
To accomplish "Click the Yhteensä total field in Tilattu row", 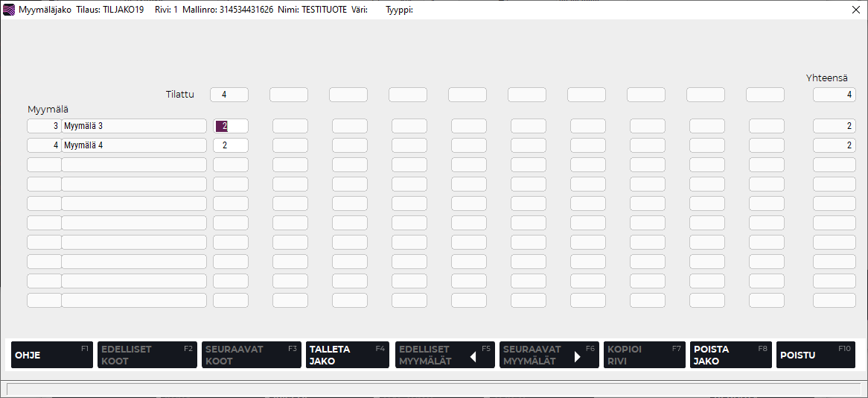I will (x=834, y=95).
